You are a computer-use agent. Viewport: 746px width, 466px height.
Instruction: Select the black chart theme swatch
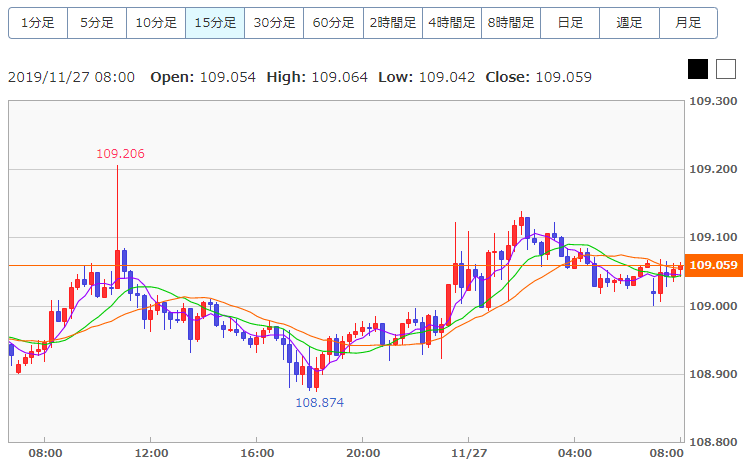[698, 69]
